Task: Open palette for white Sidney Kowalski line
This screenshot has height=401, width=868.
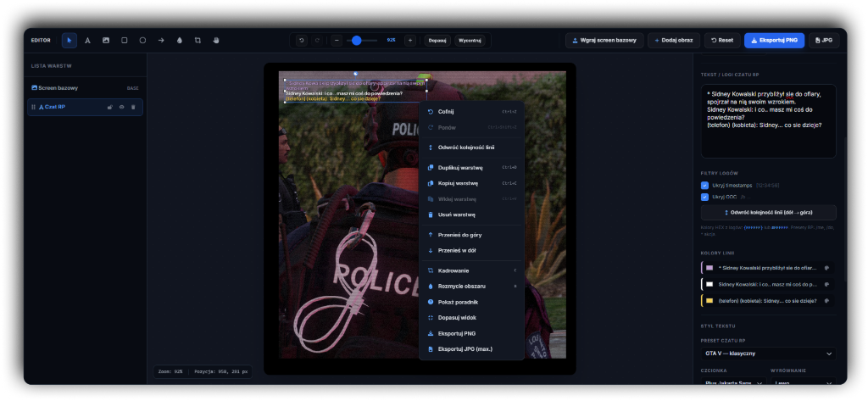Action: [x=826, y=284]
